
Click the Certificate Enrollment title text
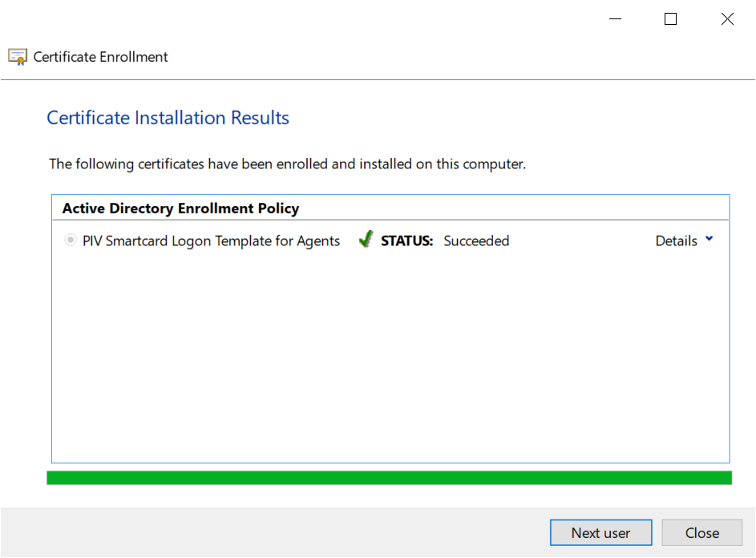pos(100,57)
